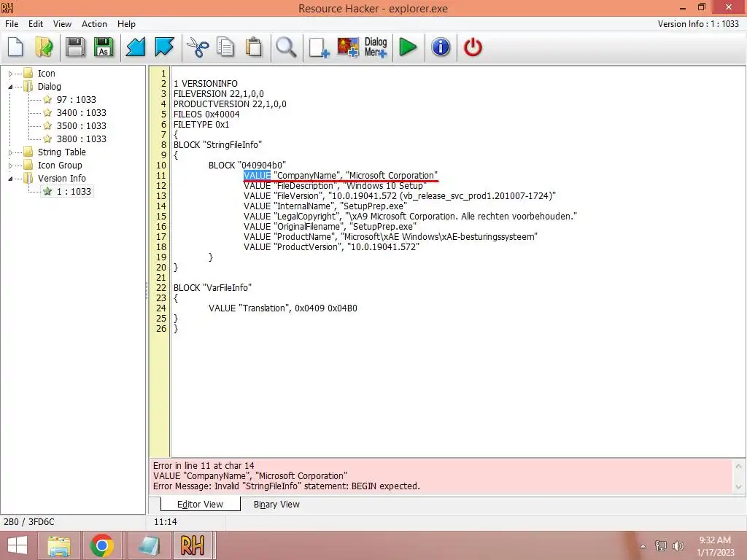
Task: Show hidden tray icons arrow
Action: point(643,546)
